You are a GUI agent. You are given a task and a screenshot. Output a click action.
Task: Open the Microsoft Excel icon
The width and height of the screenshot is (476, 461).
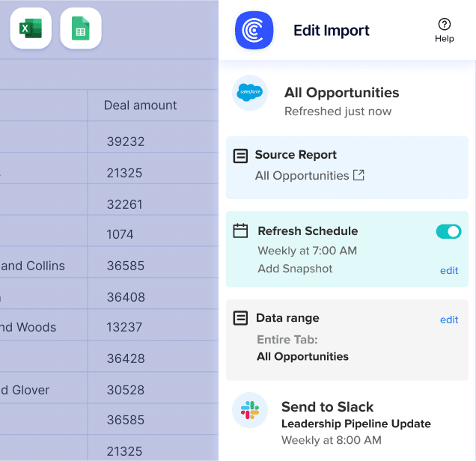(x=31, y=28)
